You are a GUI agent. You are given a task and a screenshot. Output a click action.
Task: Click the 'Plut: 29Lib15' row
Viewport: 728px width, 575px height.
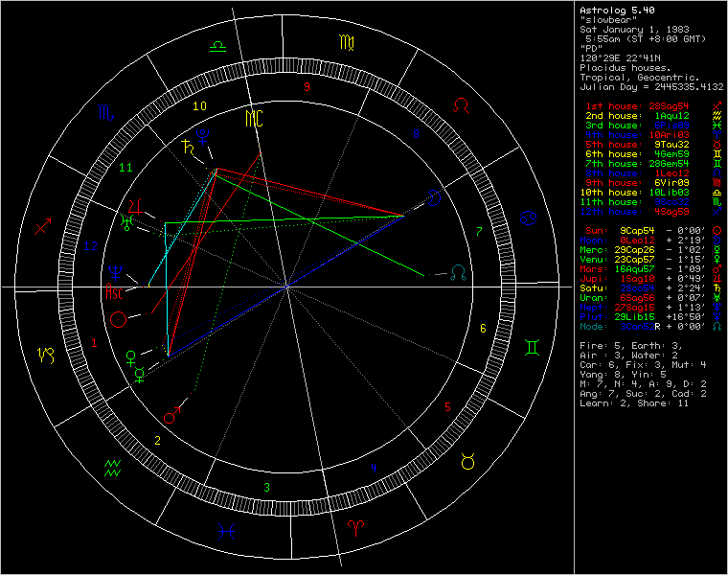click(x=651, y=317)
